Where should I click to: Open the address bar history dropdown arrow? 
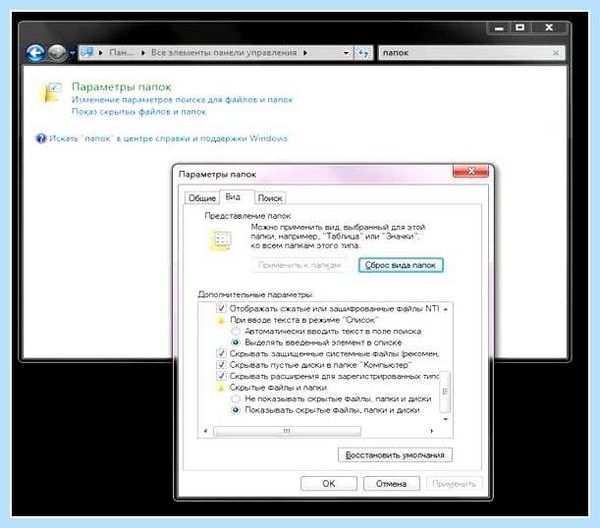[346, 53]
